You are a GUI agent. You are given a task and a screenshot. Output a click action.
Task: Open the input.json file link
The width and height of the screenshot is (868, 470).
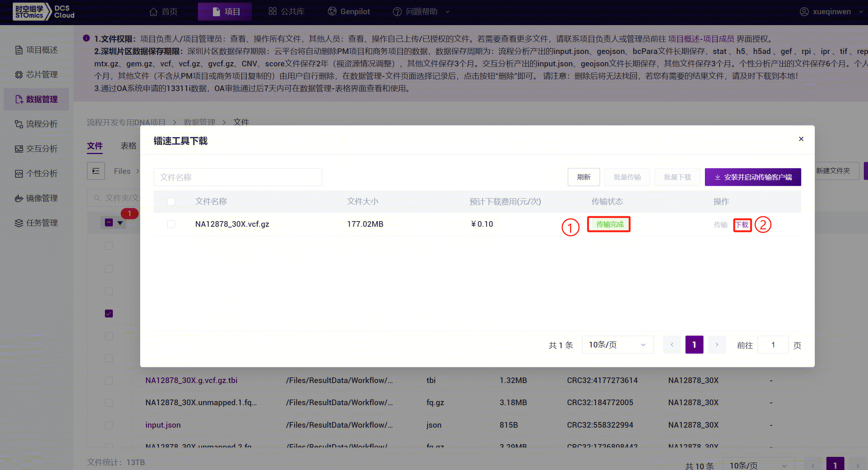point(163,425)
